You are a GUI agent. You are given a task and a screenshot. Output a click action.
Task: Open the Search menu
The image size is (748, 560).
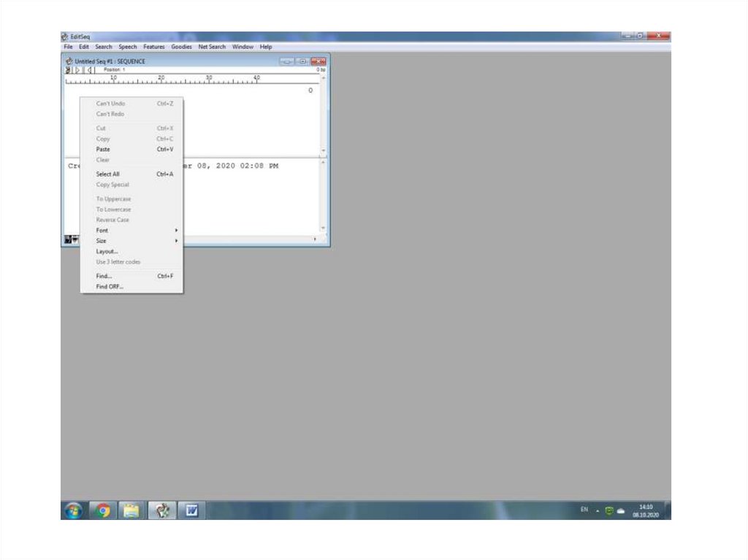(104, 47)
